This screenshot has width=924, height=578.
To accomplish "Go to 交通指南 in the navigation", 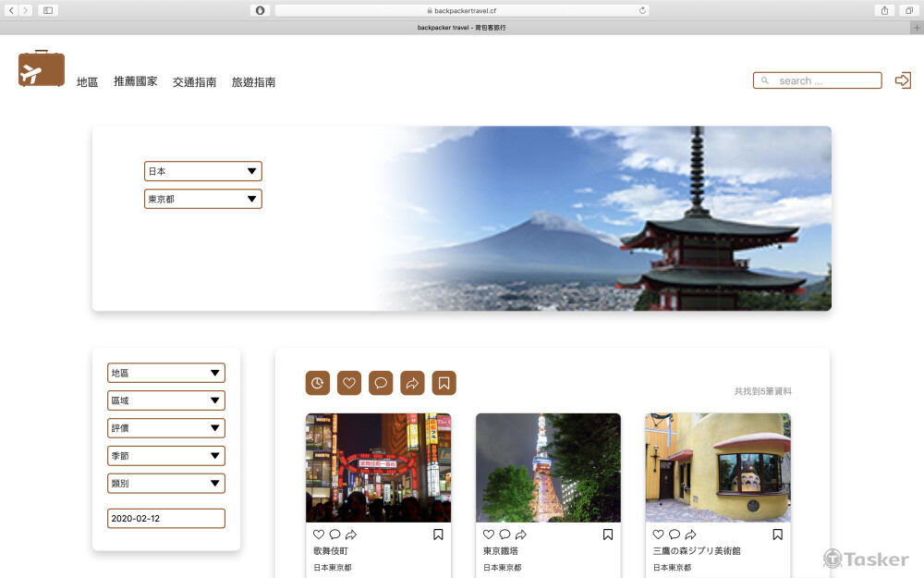I will tap(194, 82).
